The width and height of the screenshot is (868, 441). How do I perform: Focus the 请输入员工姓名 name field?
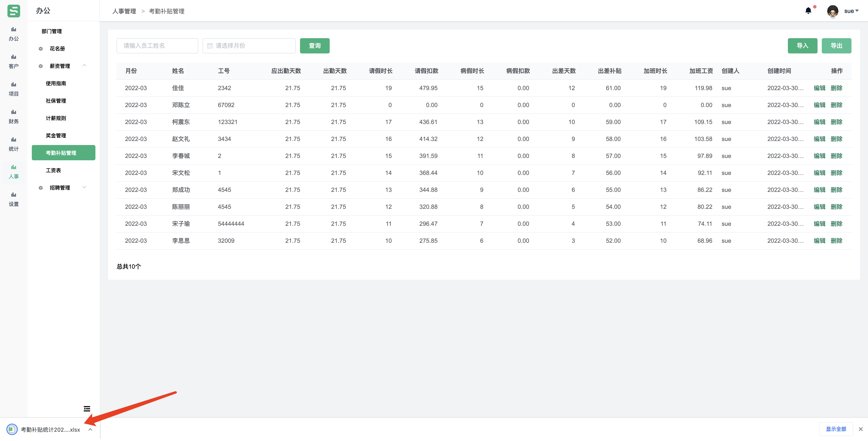[157, 46]
